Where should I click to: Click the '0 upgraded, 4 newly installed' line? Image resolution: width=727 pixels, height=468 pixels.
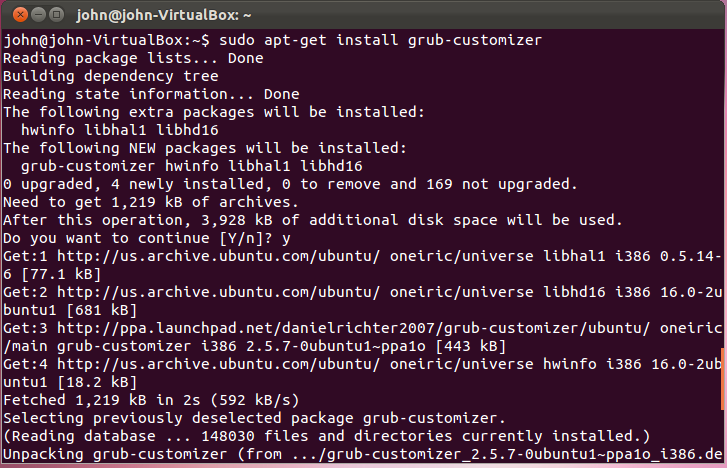point(290,184)
